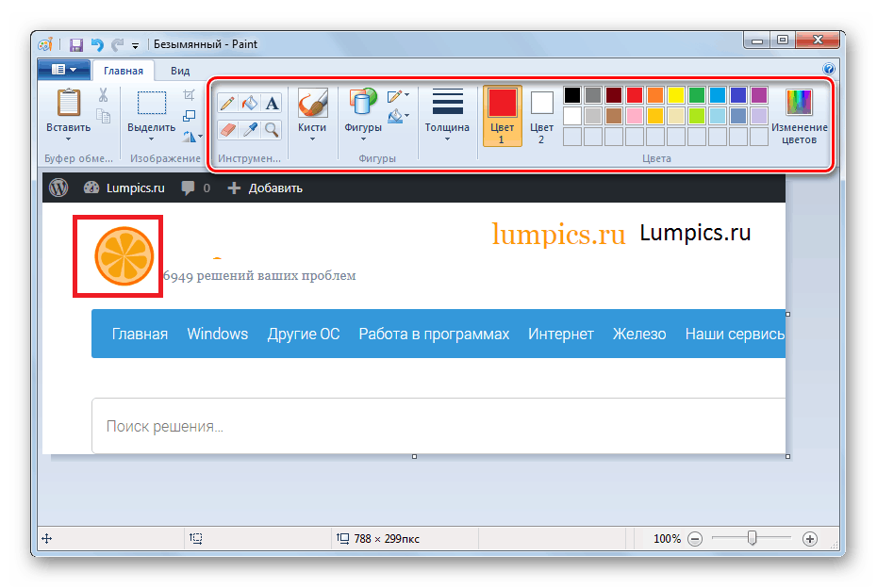This screenshot has width=877, height=588.
Task: Click the Copy icon near Вставить
Action: click(102, 116)
